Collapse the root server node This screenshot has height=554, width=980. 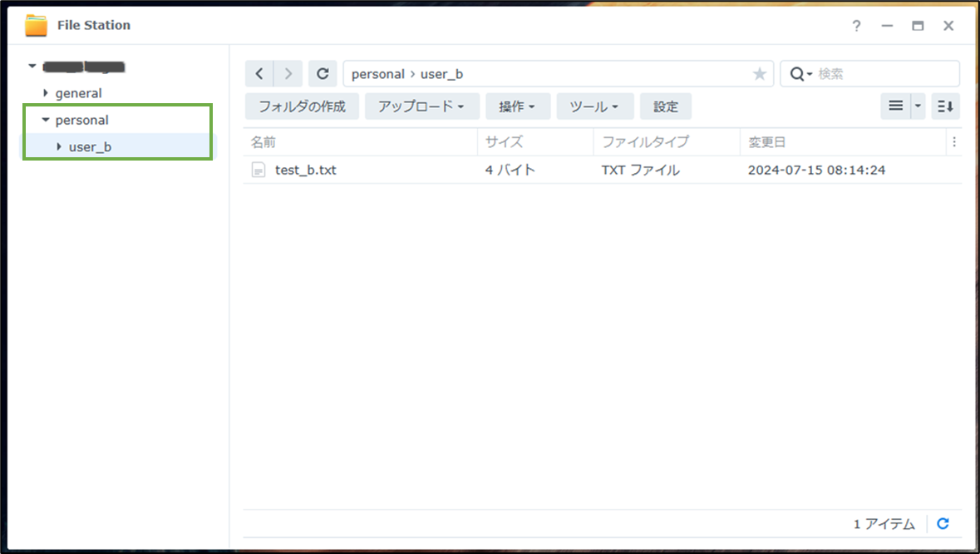(x=32, y=66)
